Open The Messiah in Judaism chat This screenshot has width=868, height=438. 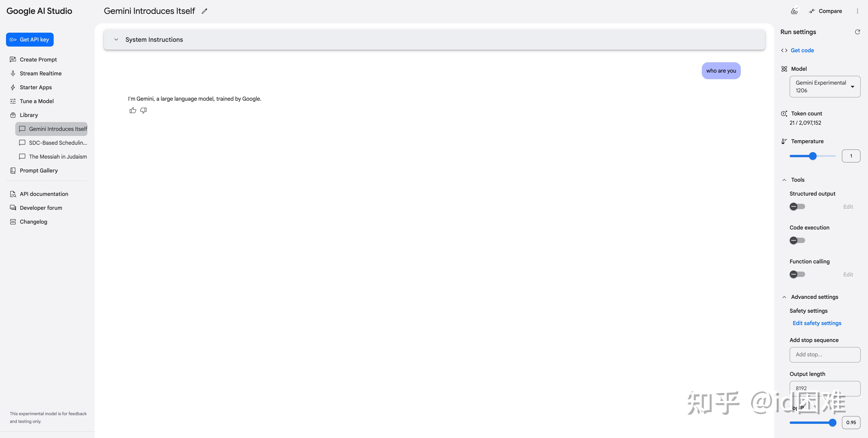click(x=58, y=157)
